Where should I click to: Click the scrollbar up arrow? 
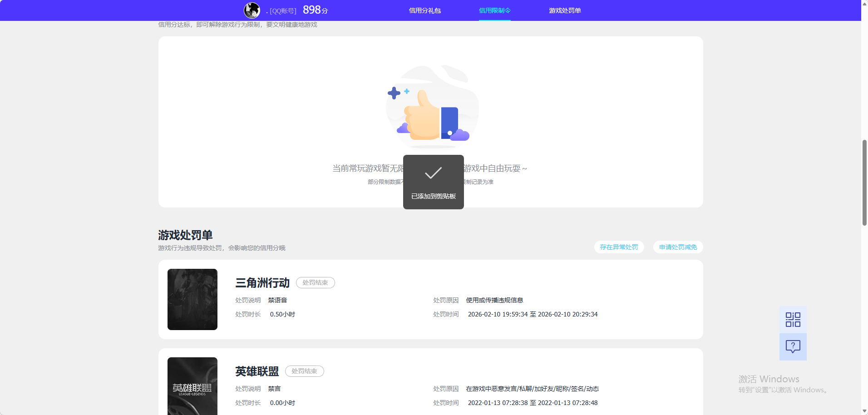(864, 3)
